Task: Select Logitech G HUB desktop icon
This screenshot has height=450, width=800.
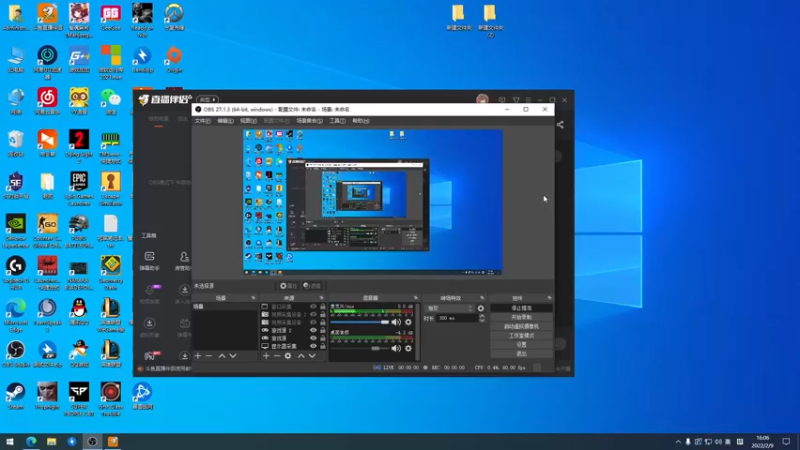Action: click(x=16, y=272)
